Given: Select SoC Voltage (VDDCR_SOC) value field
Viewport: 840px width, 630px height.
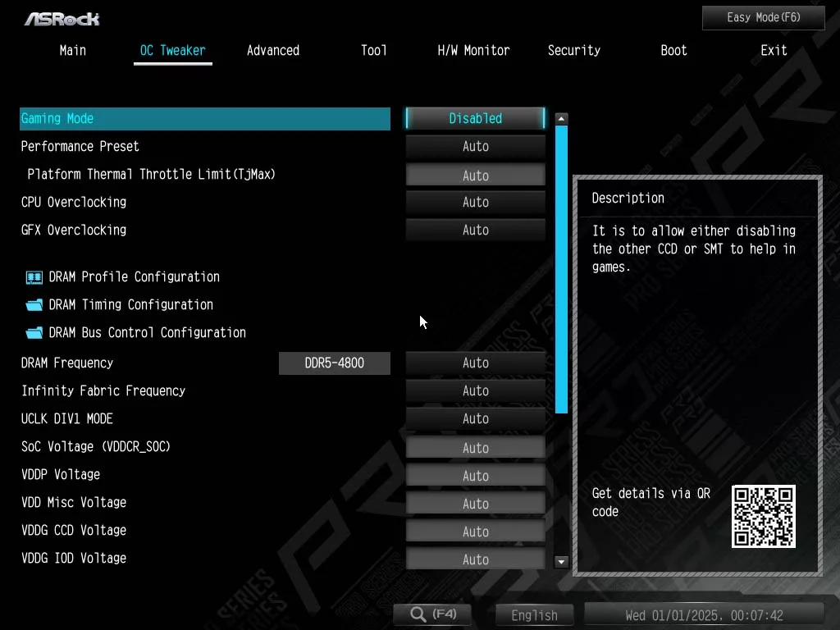Looking at the screenshot, I should pos(475,448).
